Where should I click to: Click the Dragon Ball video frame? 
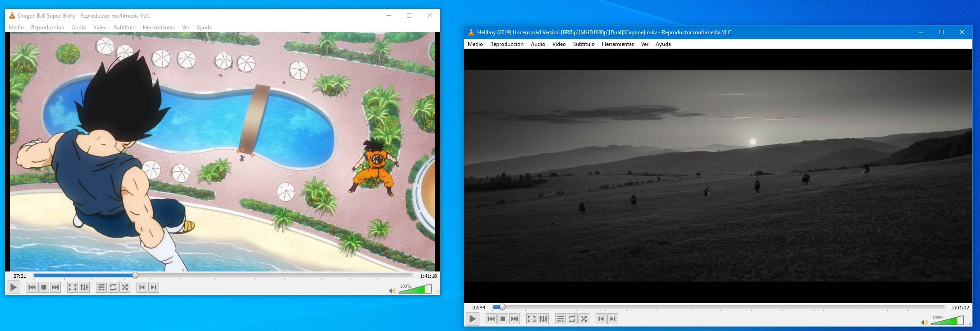tap(223, 152)
